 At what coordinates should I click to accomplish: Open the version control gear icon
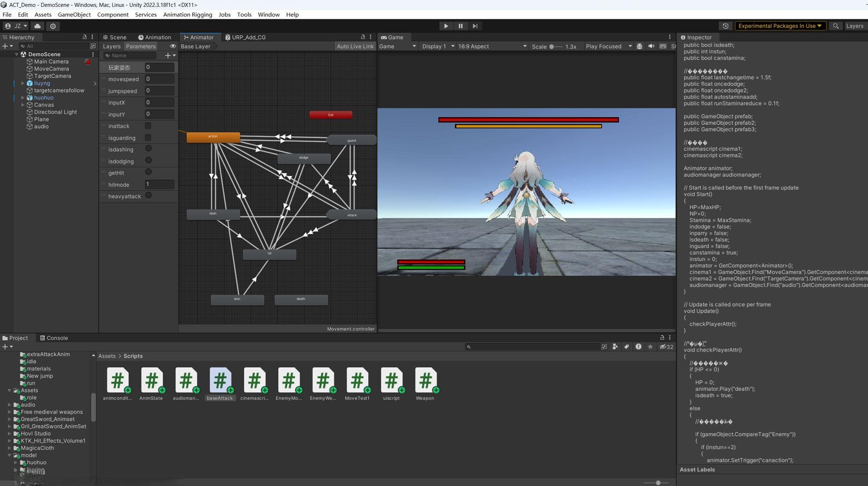point(53,26)
